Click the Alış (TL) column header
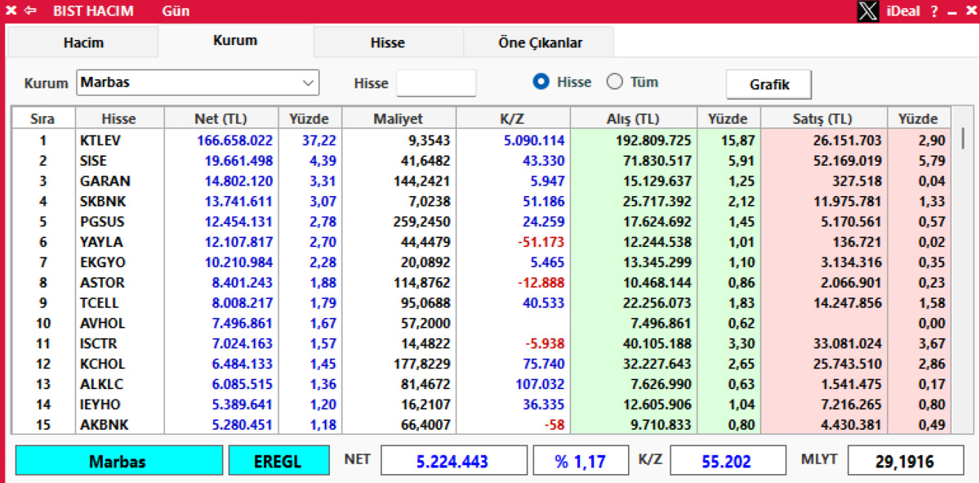980x483 pixels. pyautogui.click(x=633, y=119)
